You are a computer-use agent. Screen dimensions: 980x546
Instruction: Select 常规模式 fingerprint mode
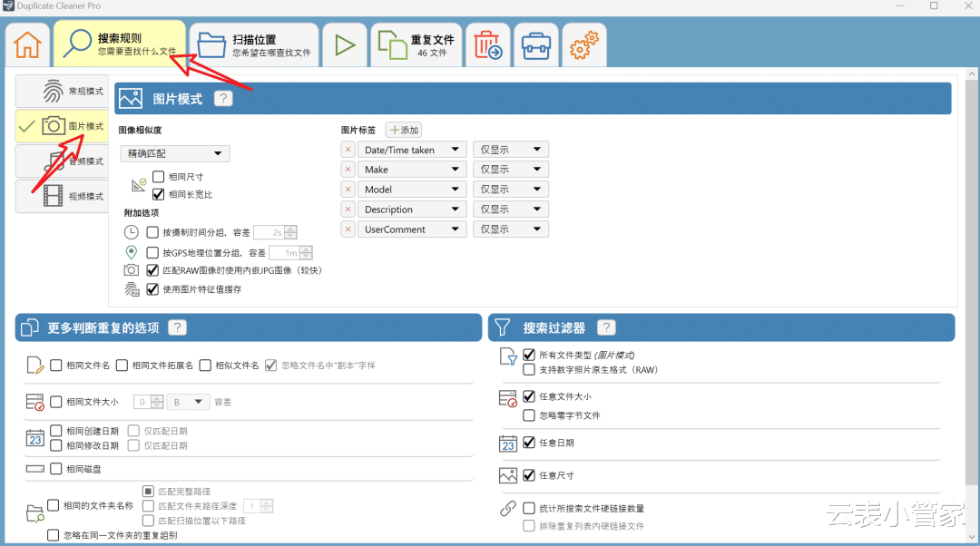[62, 92]
